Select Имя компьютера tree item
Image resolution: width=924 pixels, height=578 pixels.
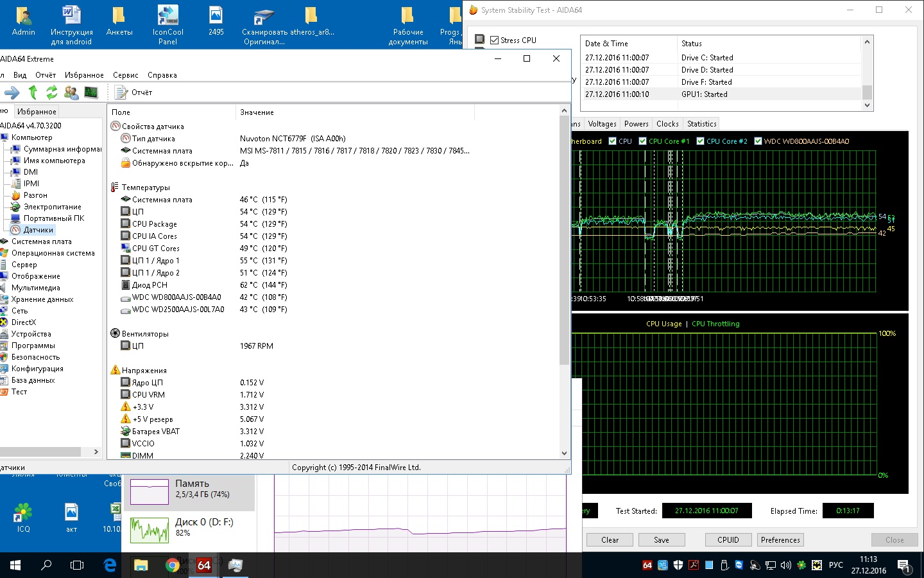tap(55, 161)
